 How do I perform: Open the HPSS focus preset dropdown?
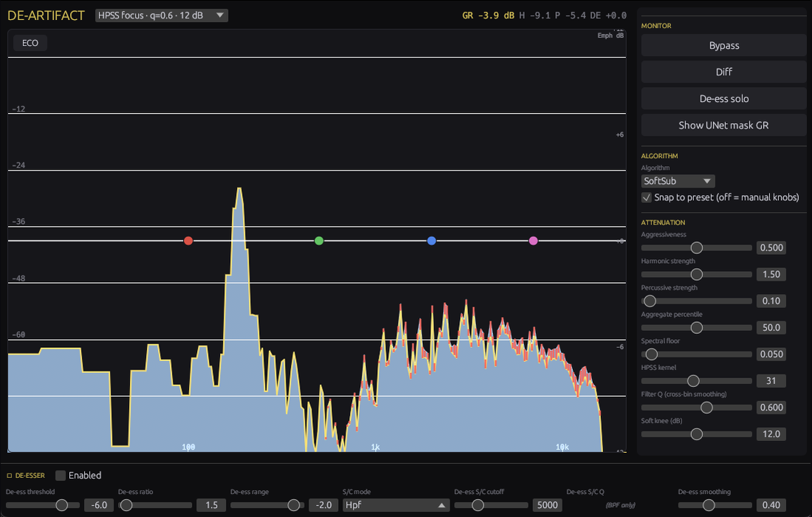[162, 16]
